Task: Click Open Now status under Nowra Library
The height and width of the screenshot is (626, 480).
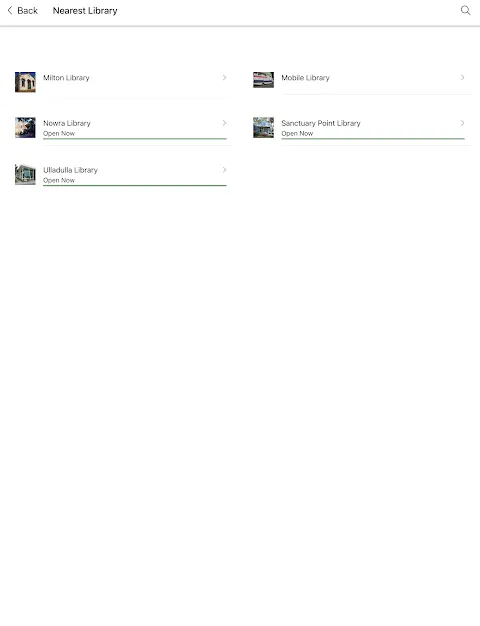Action: [x=59, y=133]
